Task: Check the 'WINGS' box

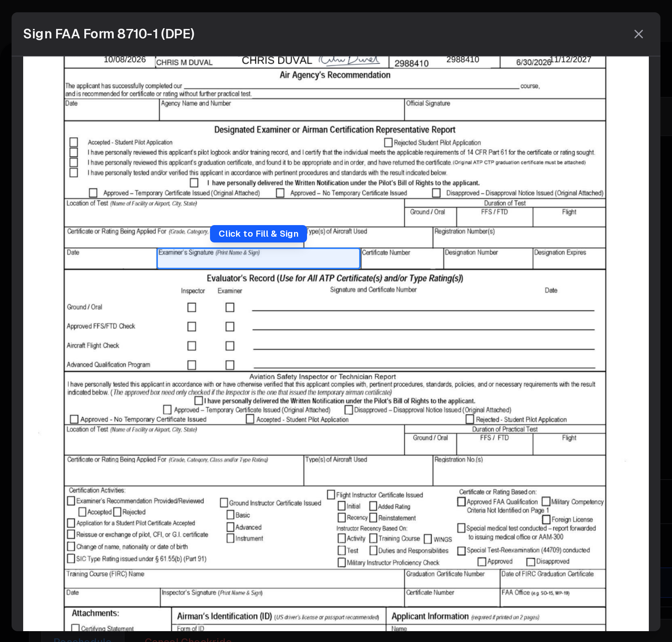Action: [428, 539]
